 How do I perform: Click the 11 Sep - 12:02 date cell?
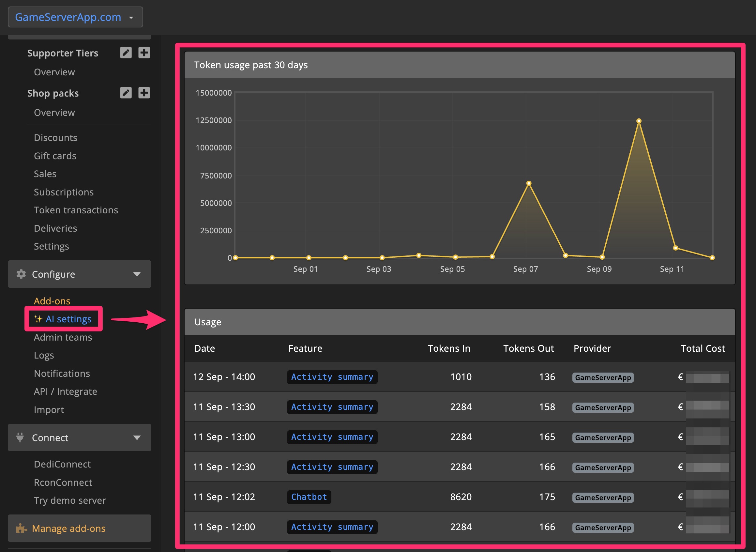pos(224,497)
